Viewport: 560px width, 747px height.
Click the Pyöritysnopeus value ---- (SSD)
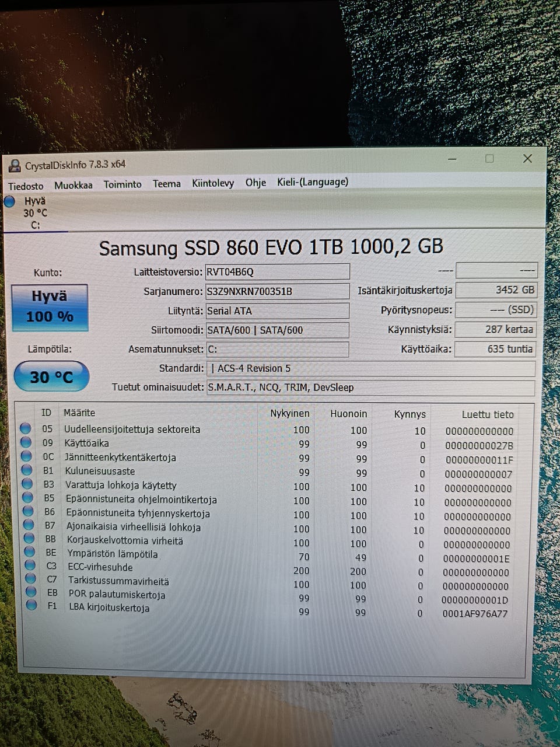(495, 309)
